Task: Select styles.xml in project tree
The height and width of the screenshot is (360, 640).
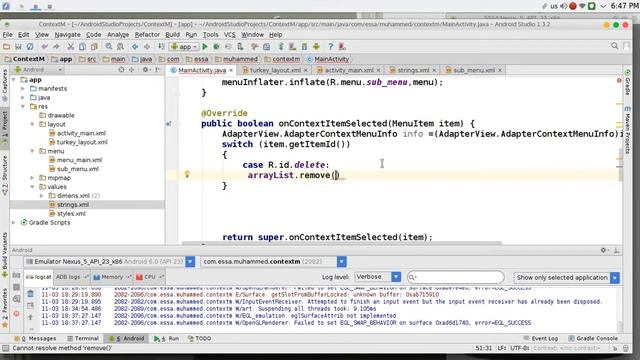Action: coord(71,214)
